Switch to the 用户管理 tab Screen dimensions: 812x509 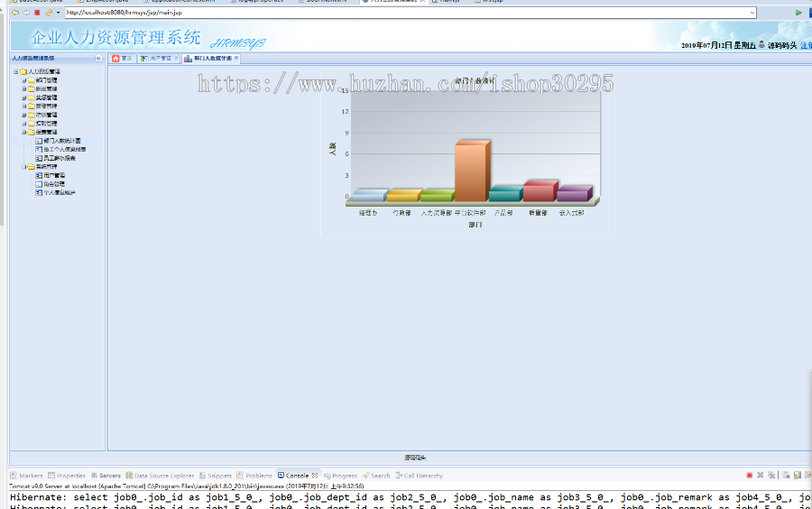tap(160, 59)
